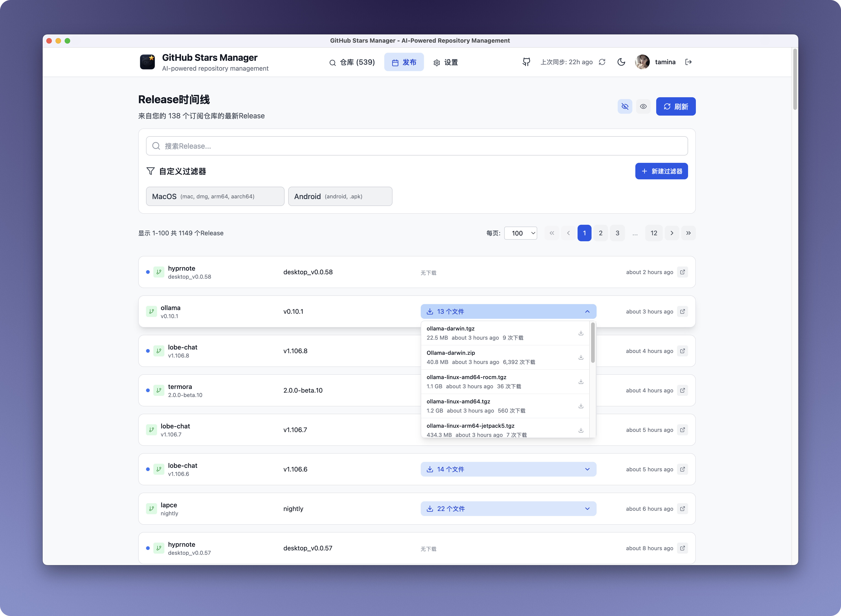Download Ollama-darwin.zip via its download icon
841x616 pixels.
tap(581, 357)
